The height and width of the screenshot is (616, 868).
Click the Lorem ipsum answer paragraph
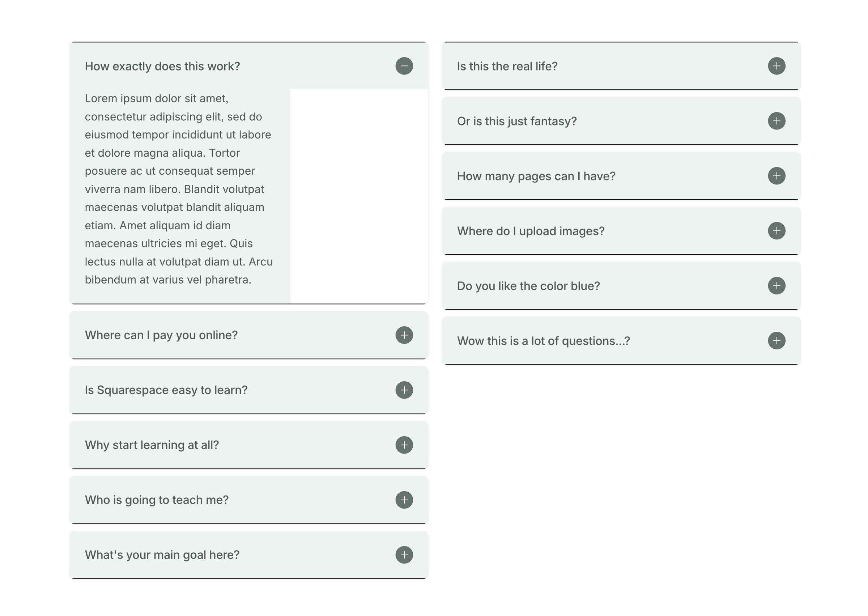click(x=179, y=189)
